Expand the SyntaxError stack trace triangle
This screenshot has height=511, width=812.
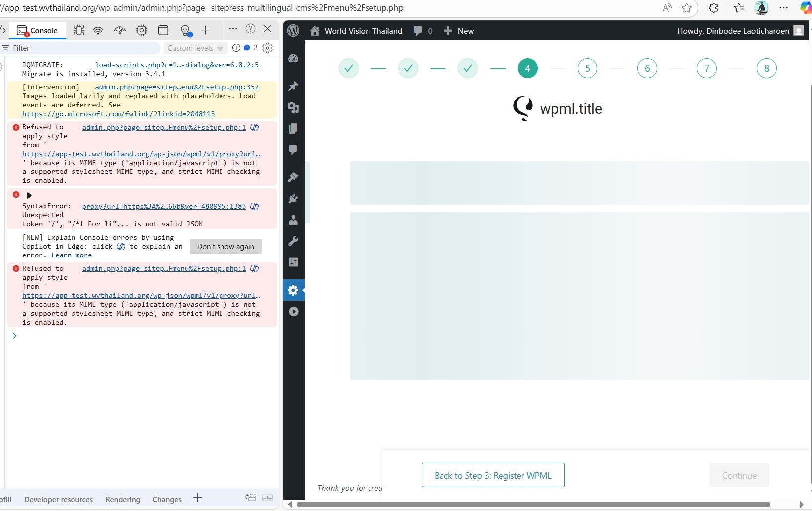(x=29, y=195)
